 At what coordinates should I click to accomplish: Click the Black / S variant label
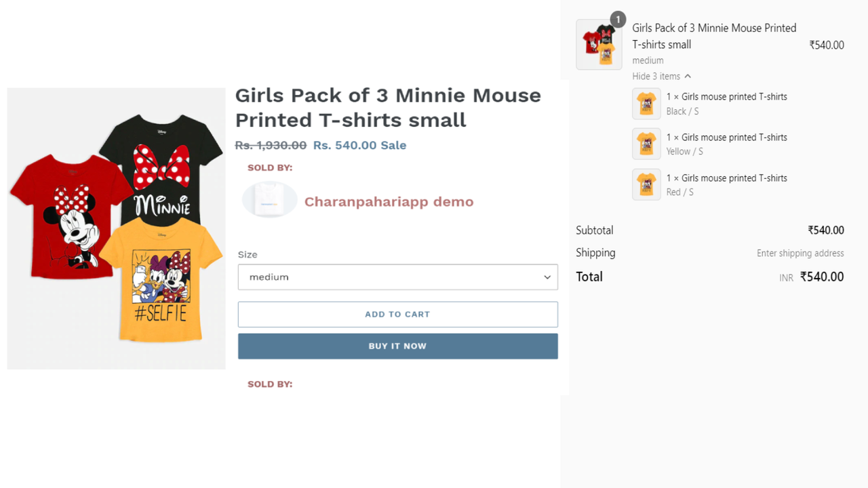[x=682, y=111]
